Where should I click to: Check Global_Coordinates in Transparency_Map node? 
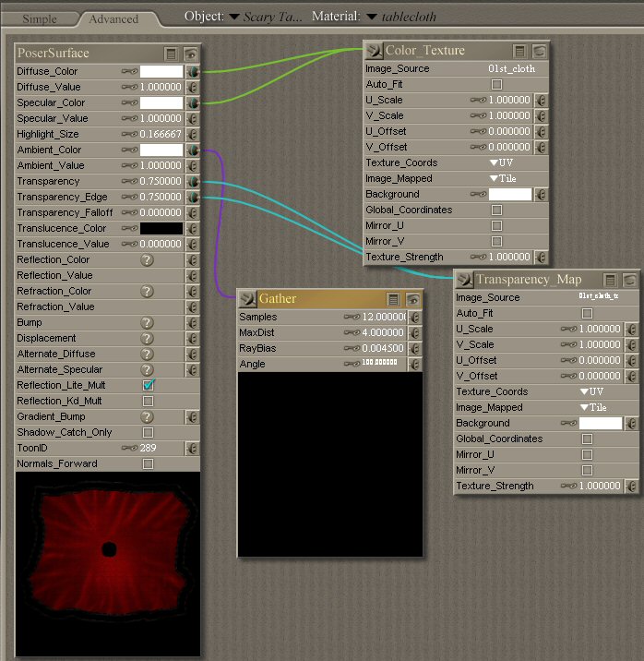point(587,439)
